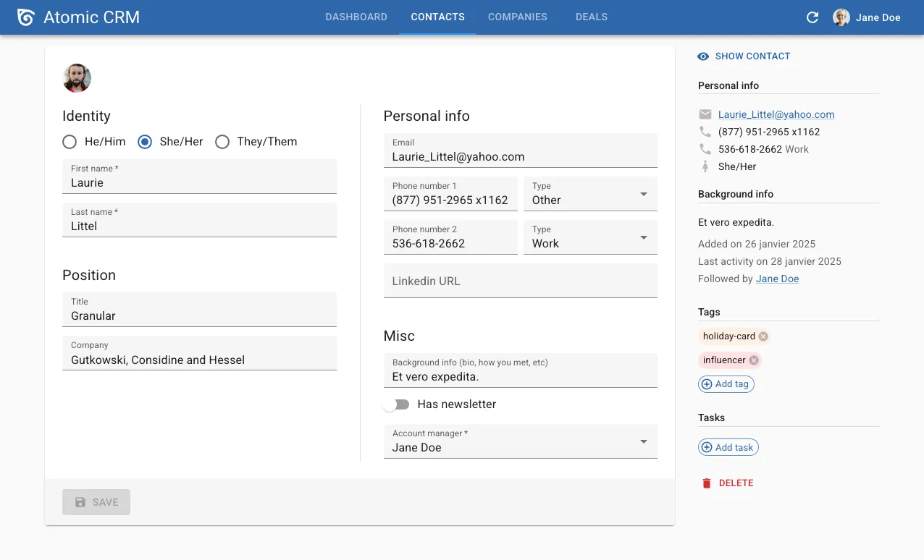The height and width of the screenshot is (560, 924).
Task: Click the eye icon next to Show Contact
Action: tap(702, 56)
